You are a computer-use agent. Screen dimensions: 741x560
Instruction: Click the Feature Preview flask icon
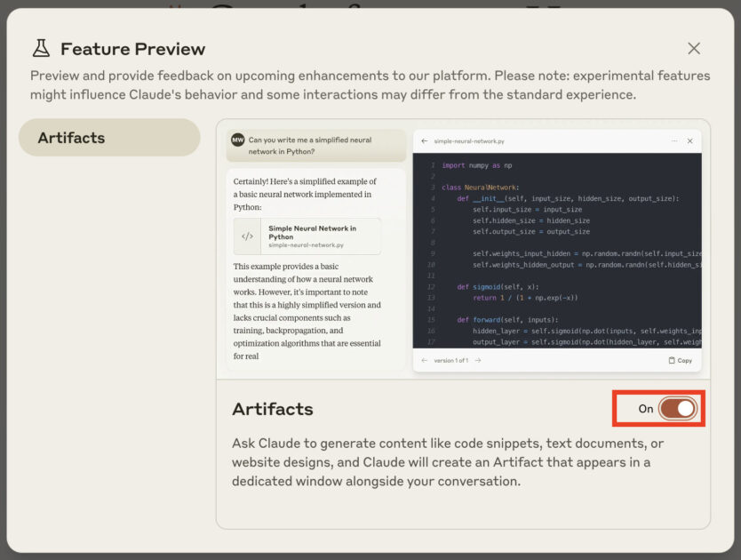41,48
